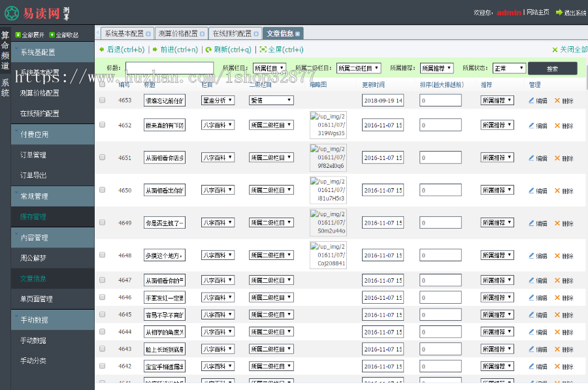Click delete X icon for row 4649
Image resolution: width=588 pixels, height=390 pixels.
(x=557, y=223)
